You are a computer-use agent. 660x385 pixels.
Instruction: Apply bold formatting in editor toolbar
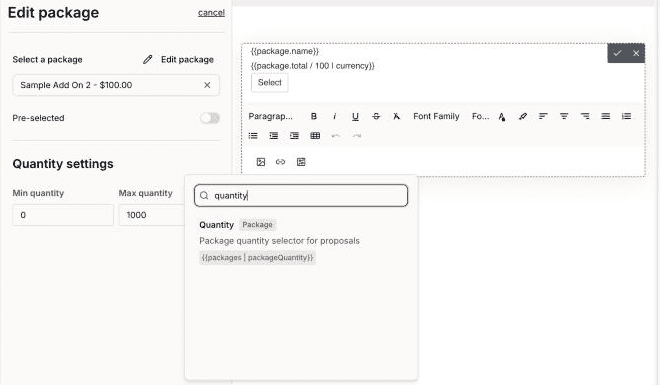click(x=314, y=116)
